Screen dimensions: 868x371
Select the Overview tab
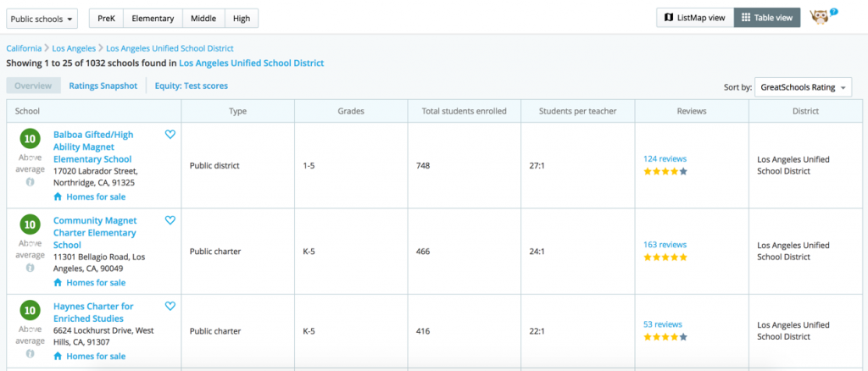point(33,86)
